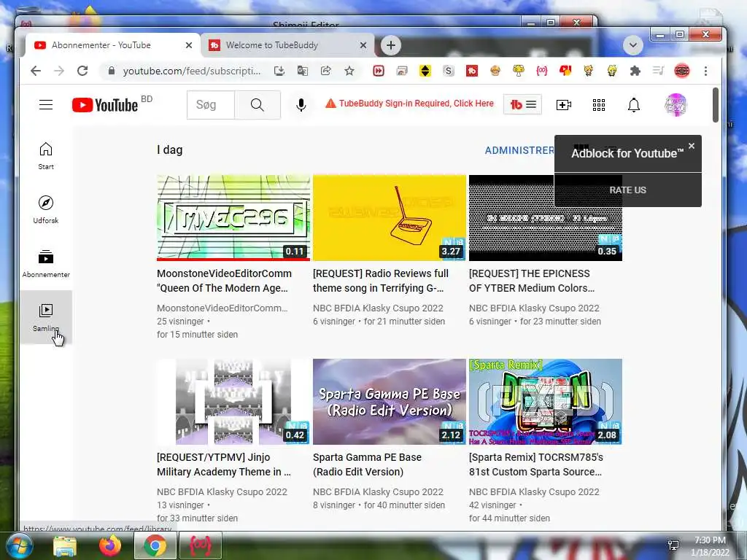Viewport: 747px width, 560px height.
Task: Switch to Abonnementer - YouTube tab
Action: tap(113, 45)
